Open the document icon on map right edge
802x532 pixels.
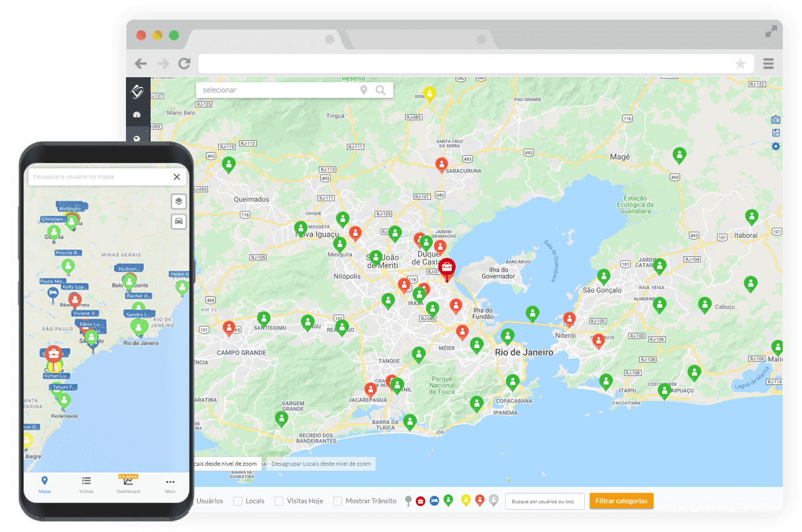(775, 133)
